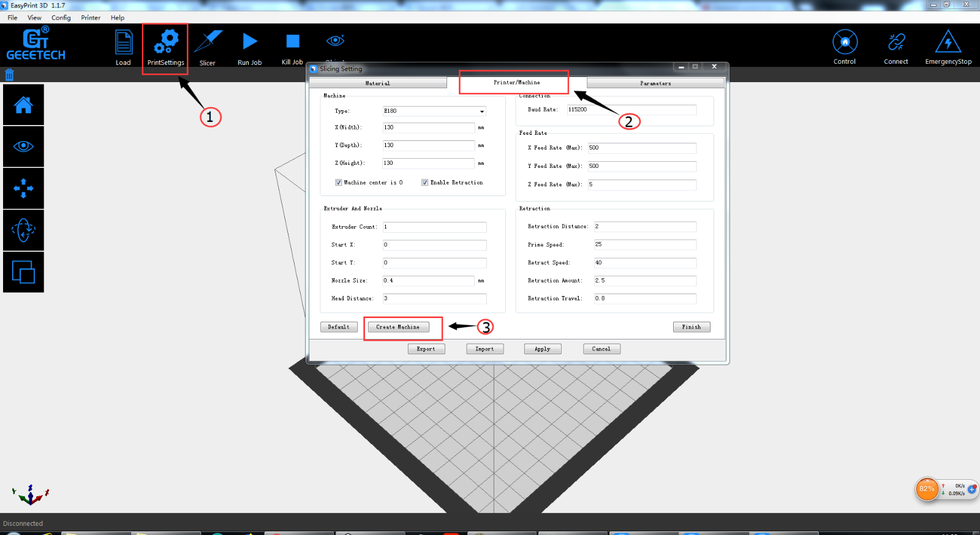Screen dimensions: 980x535
Task: Switch to the Material tab
Action: [x=377, y=83]
